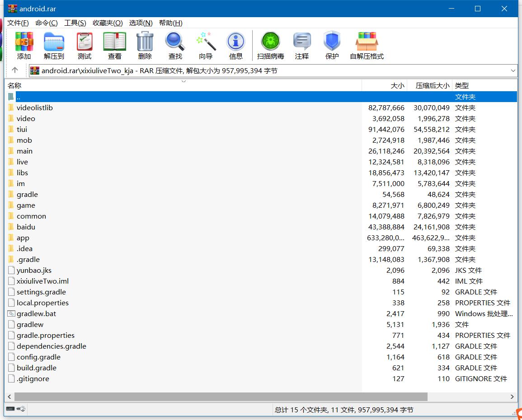
Task: Select config.gradle file name
Action: pos(38,357)
